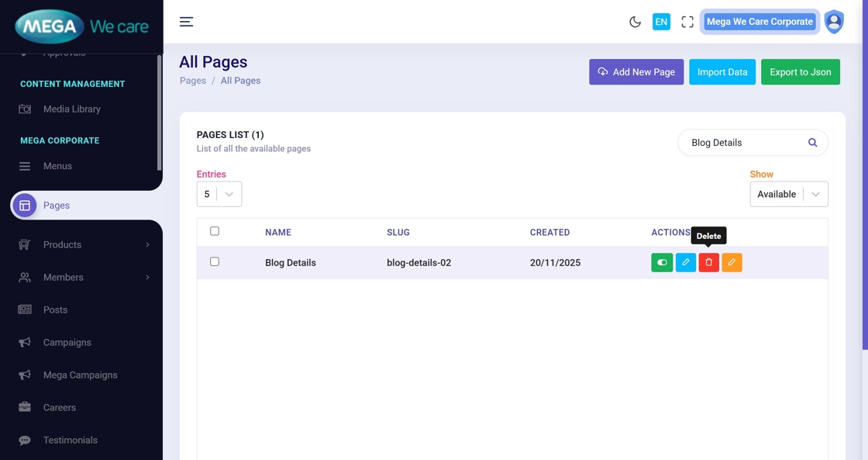
Task: Open the user profile avatar
Action: pyautogui.click(x=834, y=22)
